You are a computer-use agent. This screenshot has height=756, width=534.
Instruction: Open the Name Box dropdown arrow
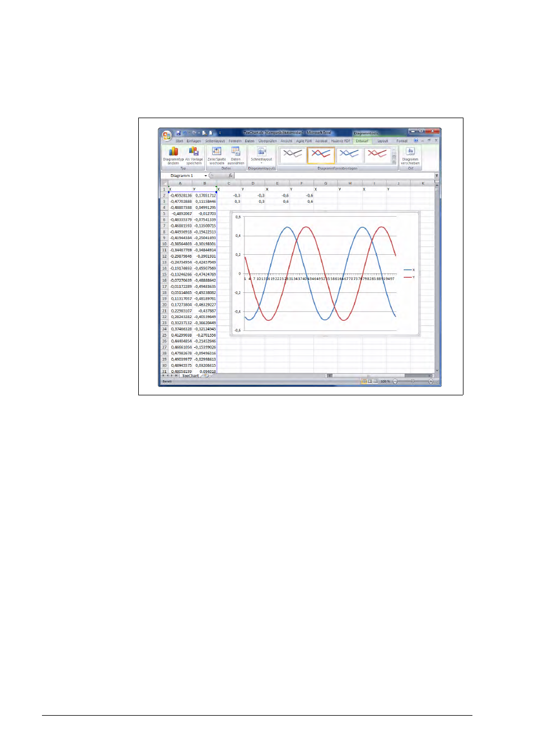[x=205, y=176]
